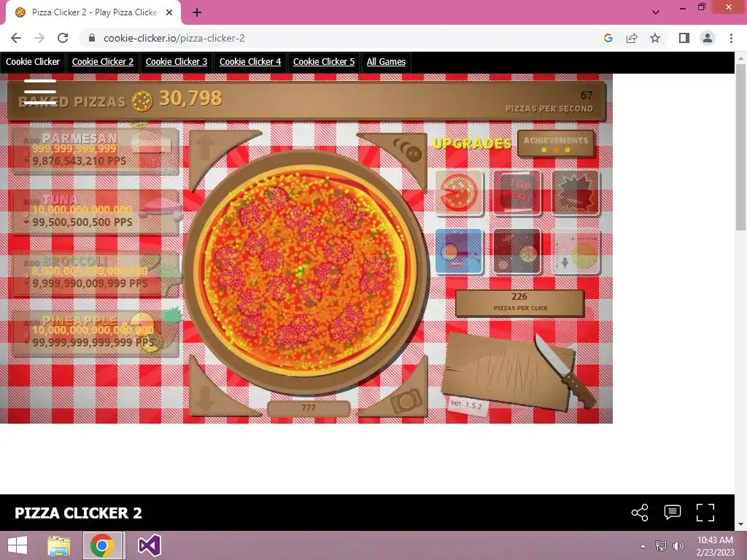The image size is (747, 560).
Task: Buy the Broccoli topping upgrade
Action: click(x=96, y=274)
